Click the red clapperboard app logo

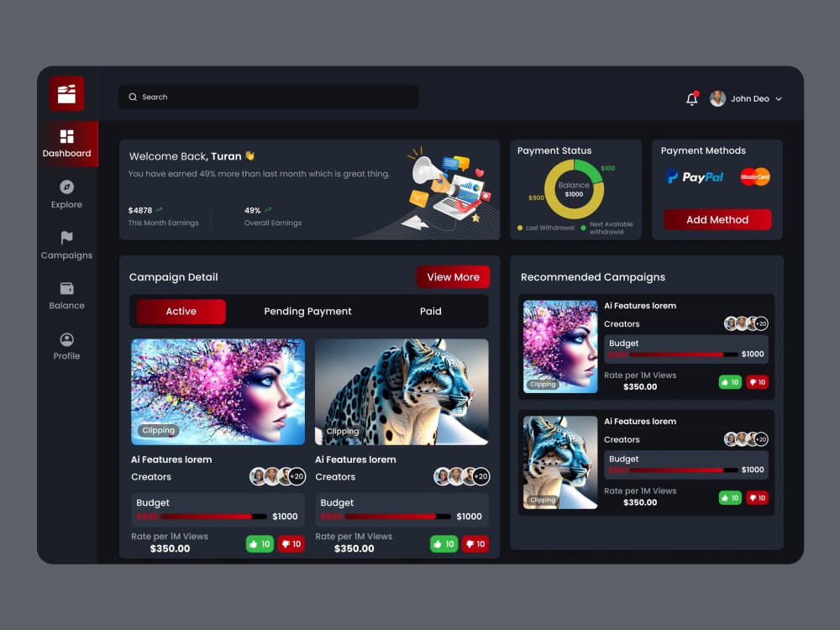point(66,94)
